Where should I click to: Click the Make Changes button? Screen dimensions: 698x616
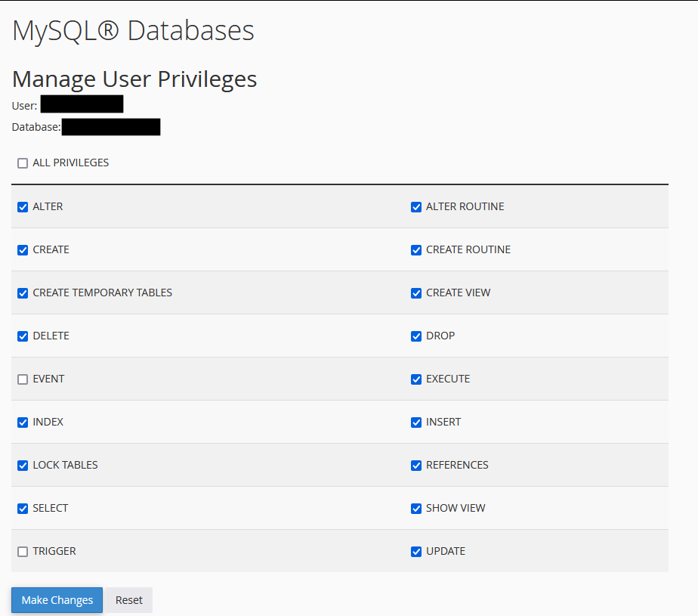point(57,600)
